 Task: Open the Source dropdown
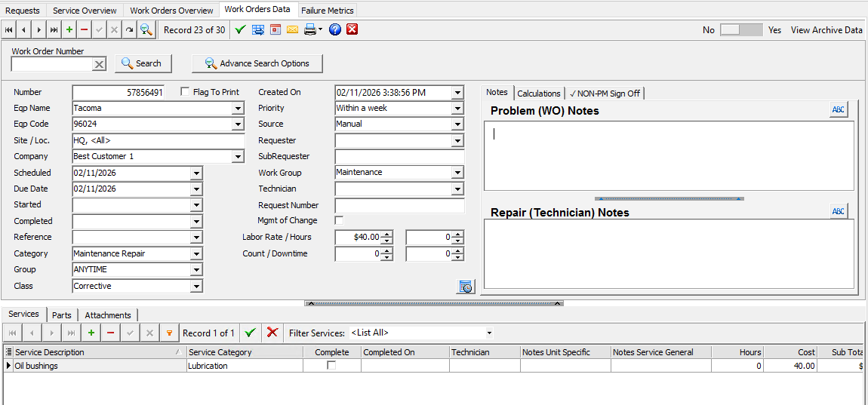(457, 124)
